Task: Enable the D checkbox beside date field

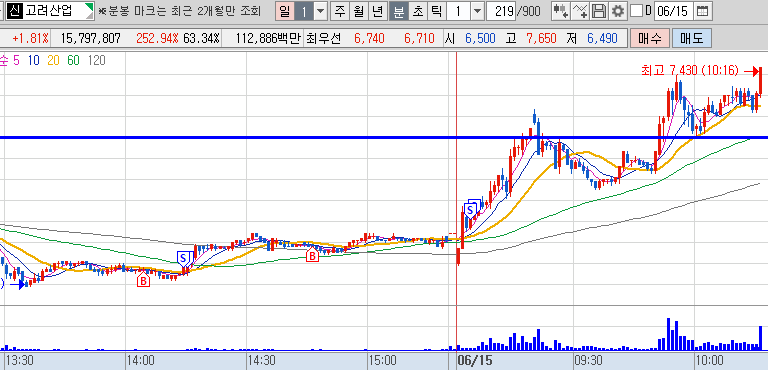Action: 636,11
